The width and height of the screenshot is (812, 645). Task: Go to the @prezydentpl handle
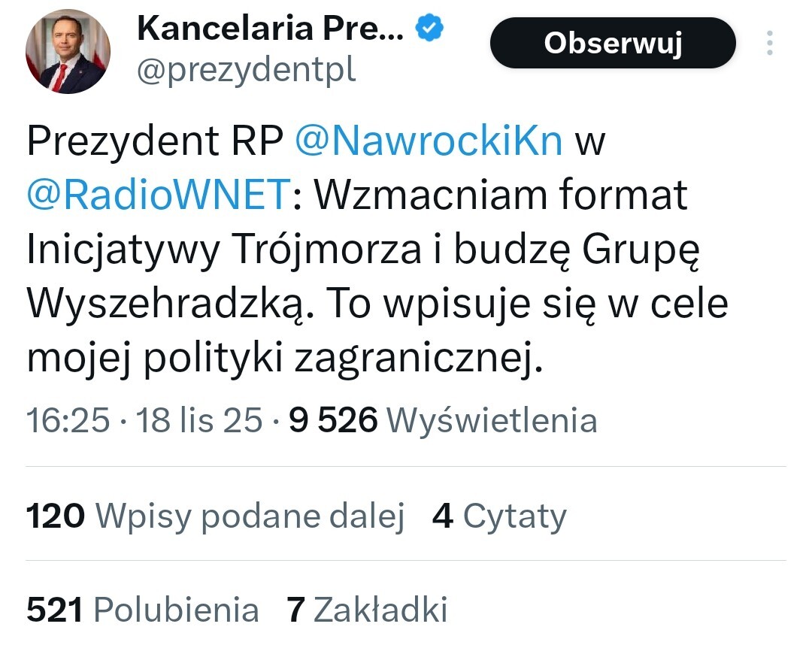(x=246, y=70)
